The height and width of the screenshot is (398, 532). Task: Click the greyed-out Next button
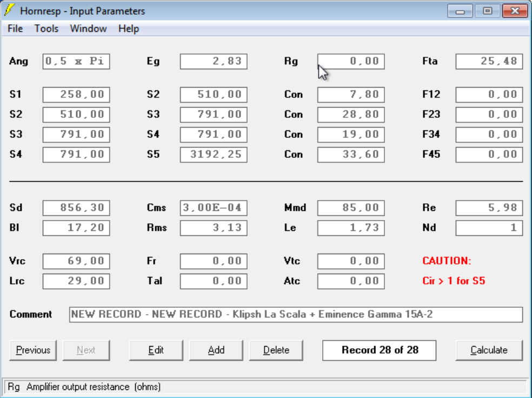pos(86,350)
